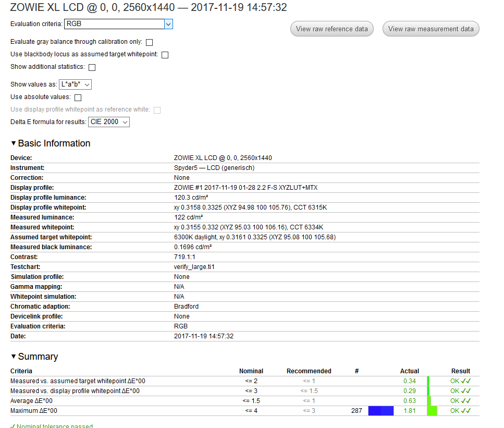Screen dimensions: 504x428
Task: Enable Evaluate gray balance through calibration only
Action: click(149, 42)
